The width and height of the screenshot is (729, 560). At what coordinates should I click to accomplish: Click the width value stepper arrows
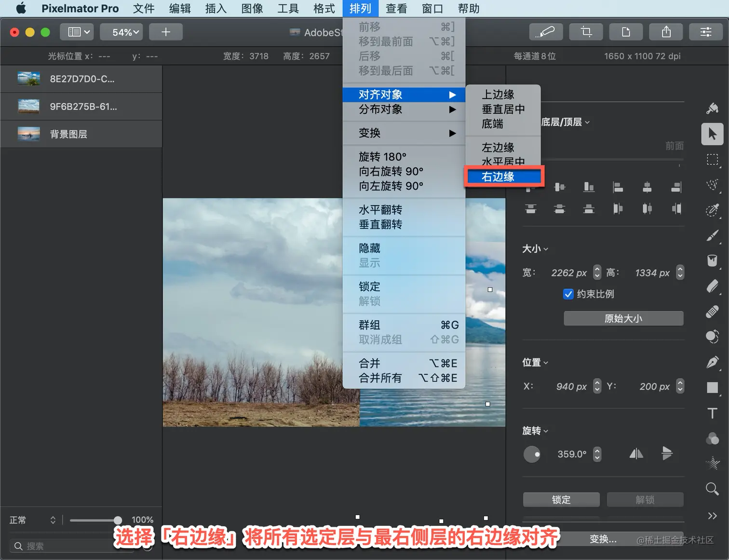[597, 273]
